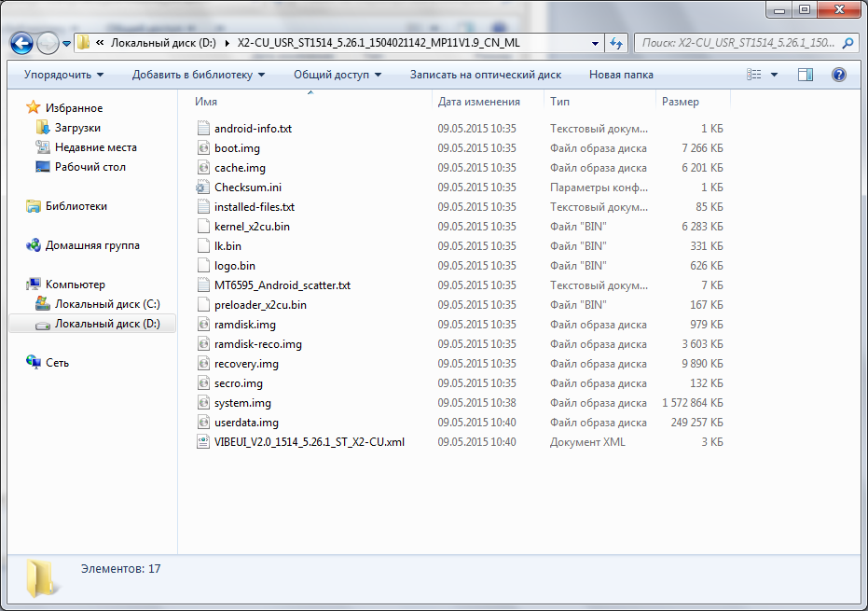Screen dimensions: 868x611
Task: Open the Общий доступ menu
Action: click(x=338, y=75)
